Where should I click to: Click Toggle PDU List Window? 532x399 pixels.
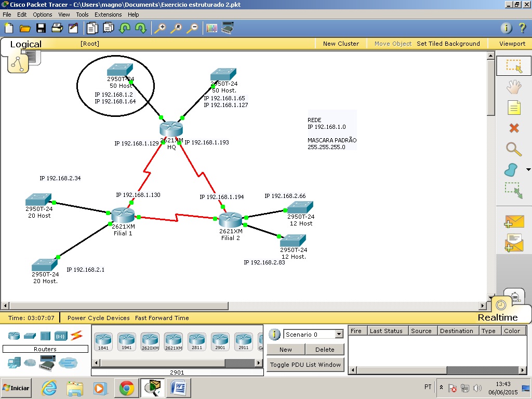pos(305,365)
